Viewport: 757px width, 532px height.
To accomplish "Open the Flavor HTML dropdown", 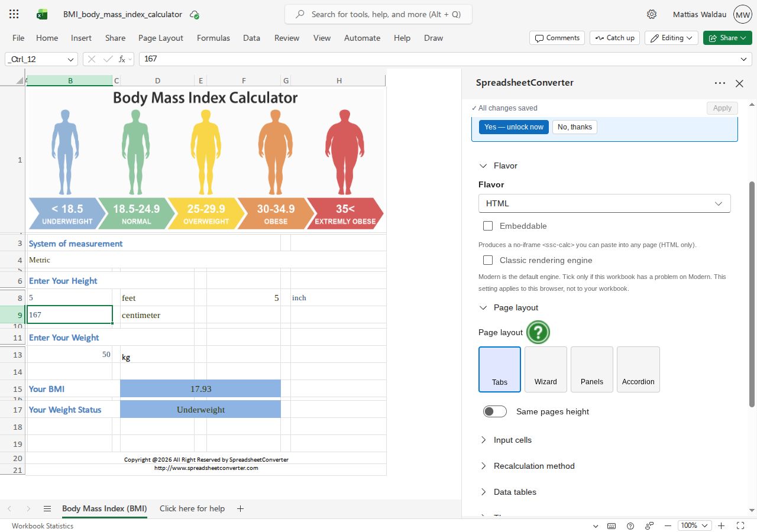I will pyautogui.click(x=604, y=203).
